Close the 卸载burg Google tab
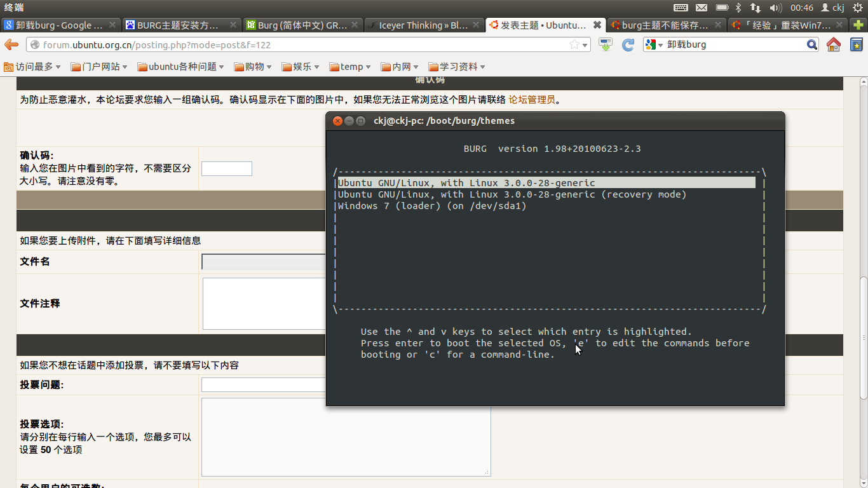 pos(112,25)
